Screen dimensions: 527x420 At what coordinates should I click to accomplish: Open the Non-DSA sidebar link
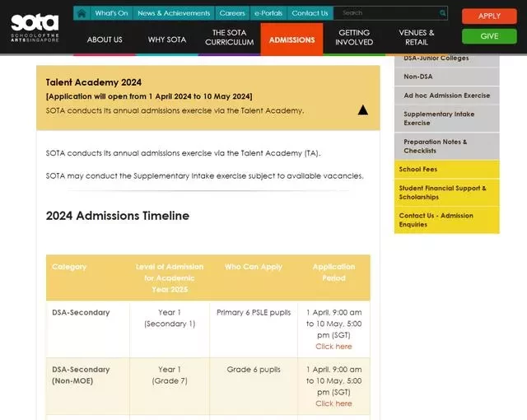tap(446, 77)
